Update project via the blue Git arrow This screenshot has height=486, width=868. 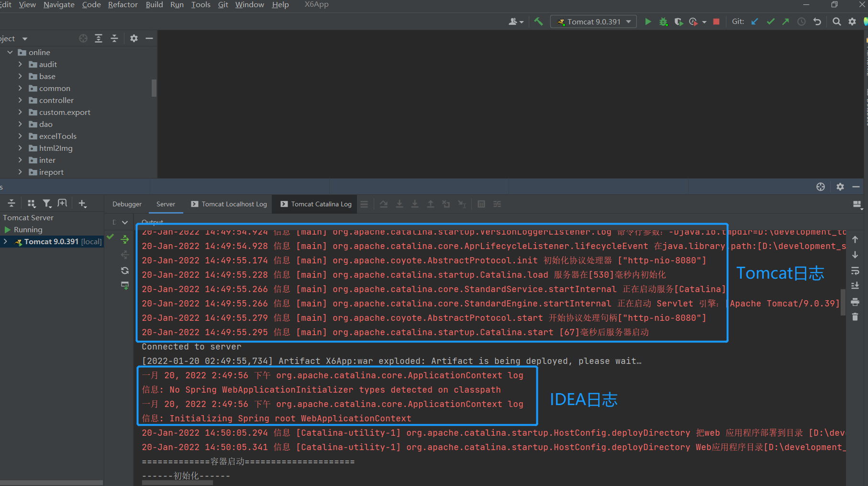755,21
